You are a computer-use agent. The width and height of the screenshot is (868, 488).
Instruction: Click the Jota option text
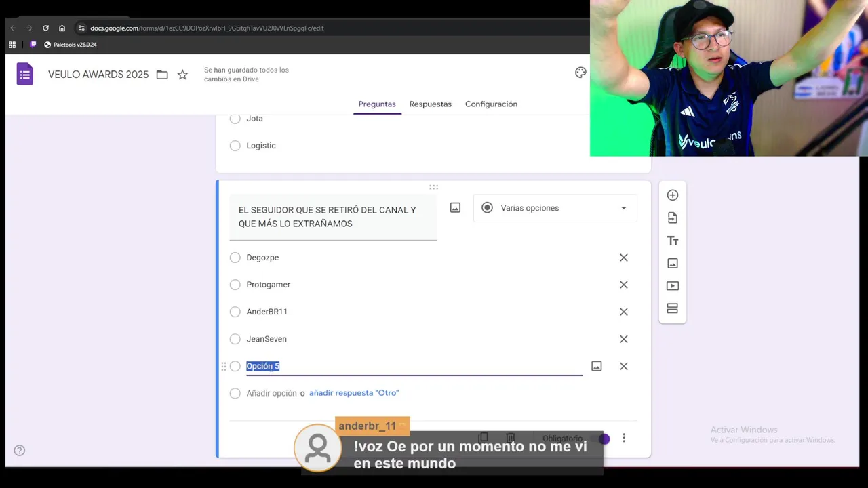[255, 119]
